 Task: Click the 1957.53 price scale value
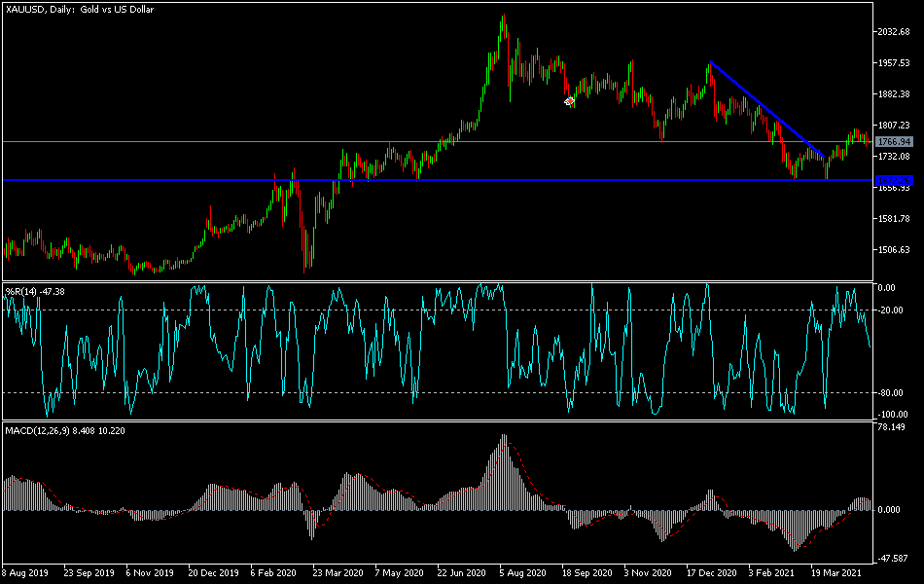[x=894, y=63]
